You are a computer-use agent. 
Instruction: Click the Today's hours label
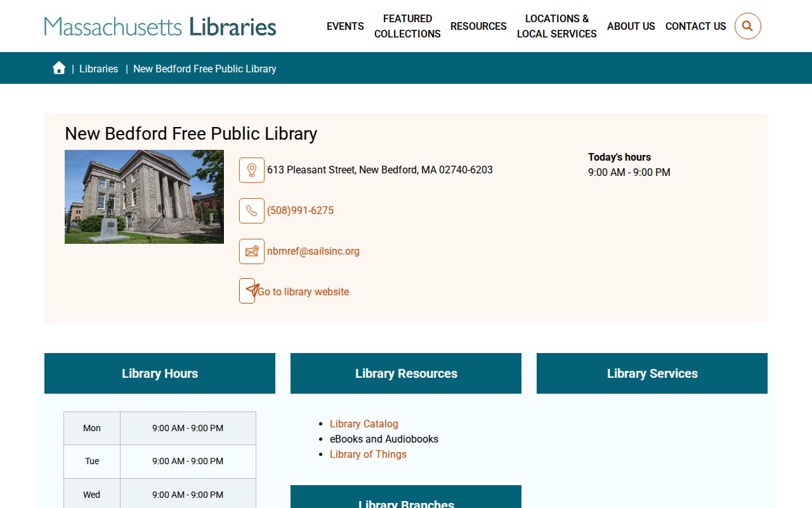[619, 157]
